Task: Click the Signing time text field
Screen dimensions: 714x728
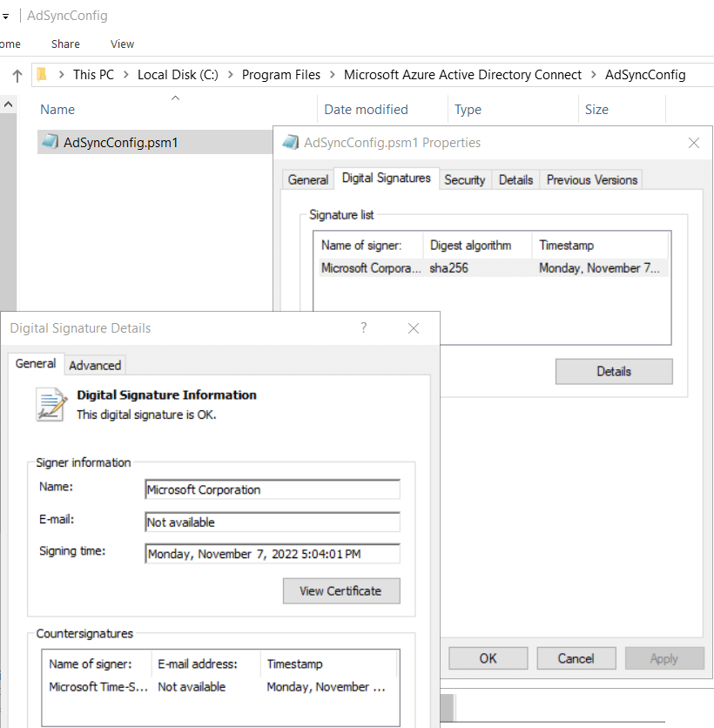Action: pos(273,554)
